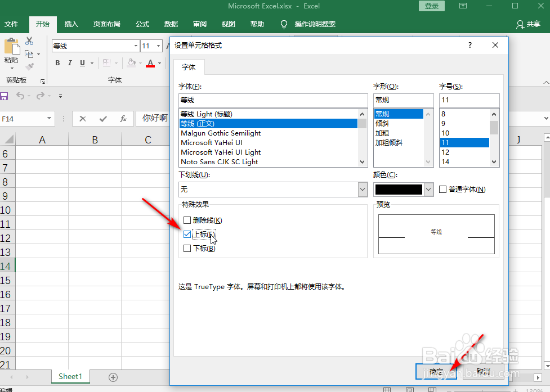Select the Format Painter brush icon
Image resolution: width=550 pixels, height=392 pixels.
click(30, 66)
